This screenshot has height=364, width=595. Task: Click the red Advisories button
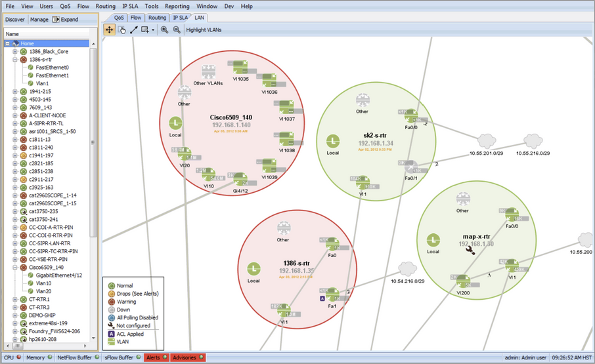[188, 357]
